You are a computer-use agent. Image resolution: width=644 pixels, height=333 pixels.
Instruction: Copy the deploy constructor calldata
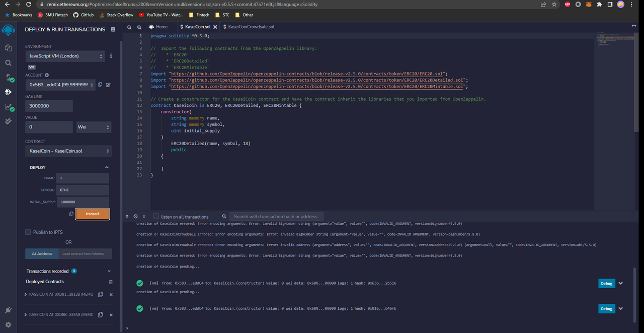[x=71, y=214]
